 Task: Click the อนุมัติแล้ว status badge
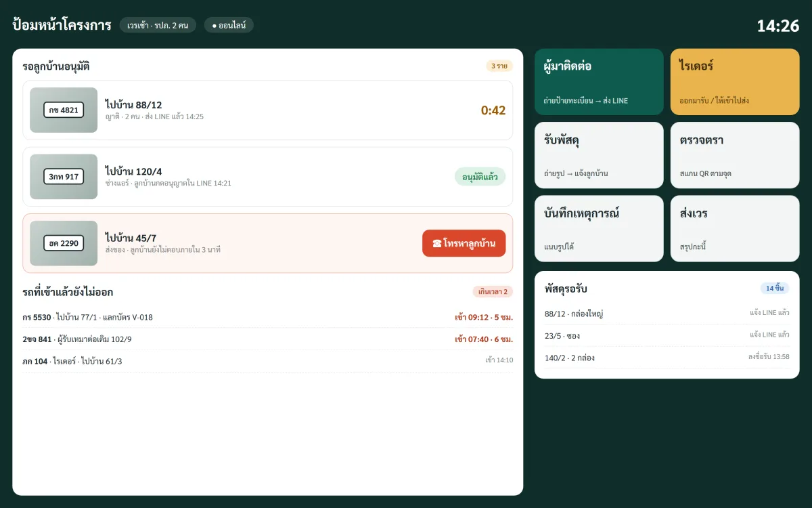tap(480, 177)
